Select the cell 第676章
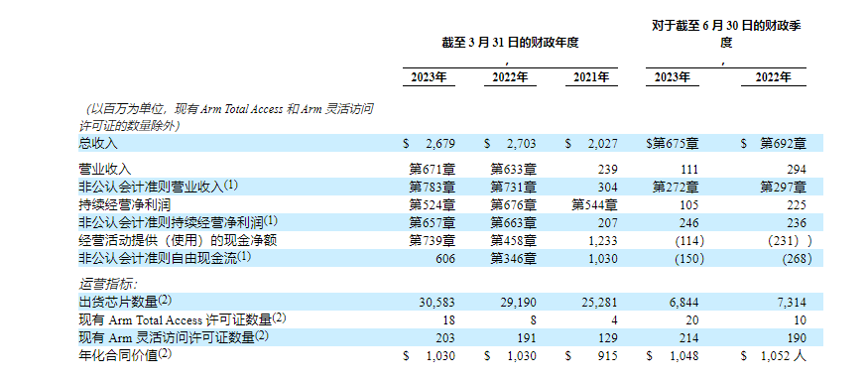868x380 pixels. 513,205
